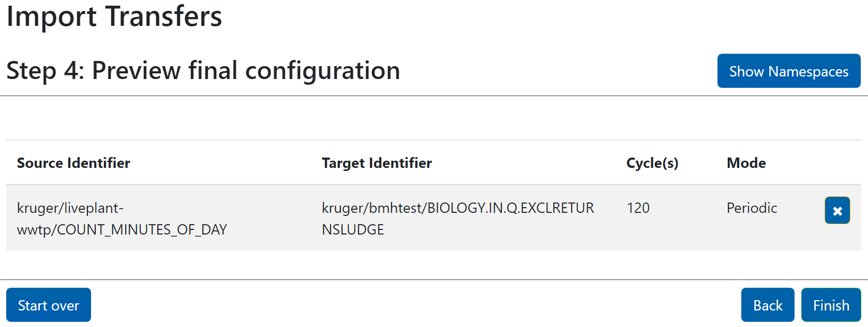Go back to the previous step

[767, 305]
